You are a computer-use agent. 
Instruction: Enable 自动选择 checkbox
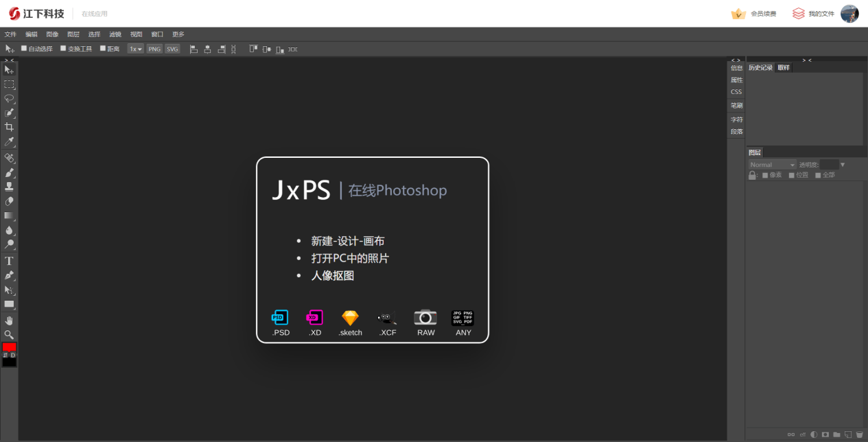click(x=24, y=49)
